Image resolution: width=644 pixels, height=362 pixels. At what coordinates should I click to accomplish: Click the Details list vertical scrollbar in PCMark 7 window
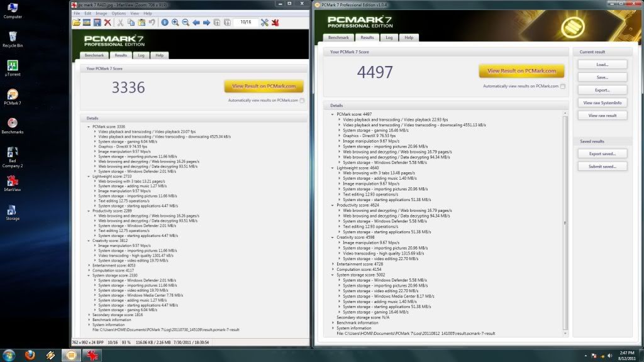coord(565,223)
